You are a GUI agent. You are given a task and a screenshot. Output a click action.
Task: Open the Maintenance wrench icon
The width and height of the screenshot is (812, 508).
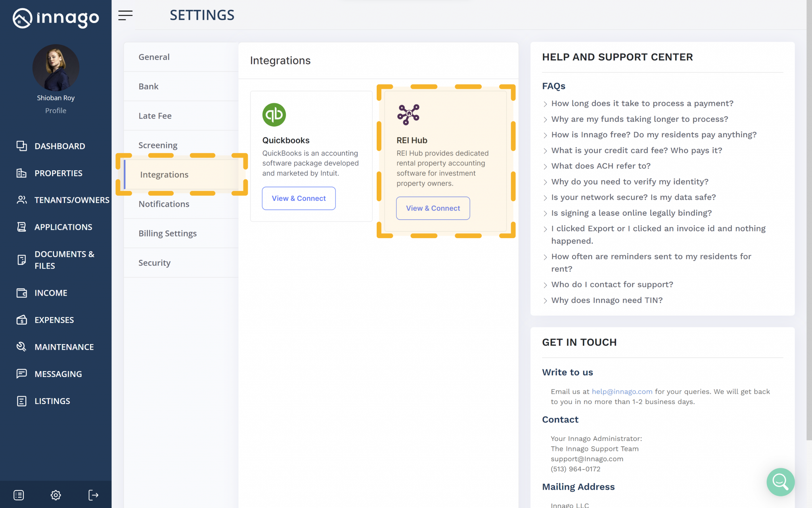coord(21,347)
